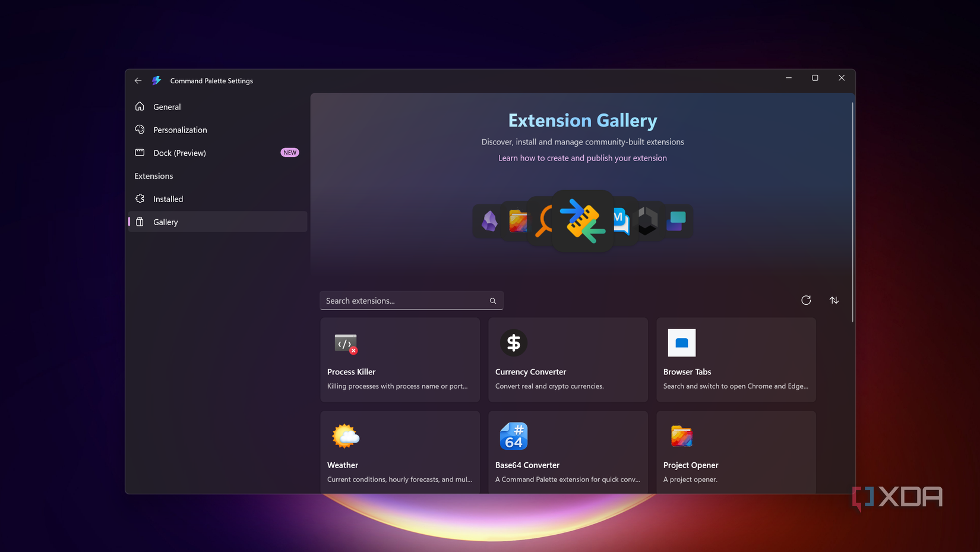
Task: Click 'Discover, install and manage' subtitle
Action: (x=583, y=142)
